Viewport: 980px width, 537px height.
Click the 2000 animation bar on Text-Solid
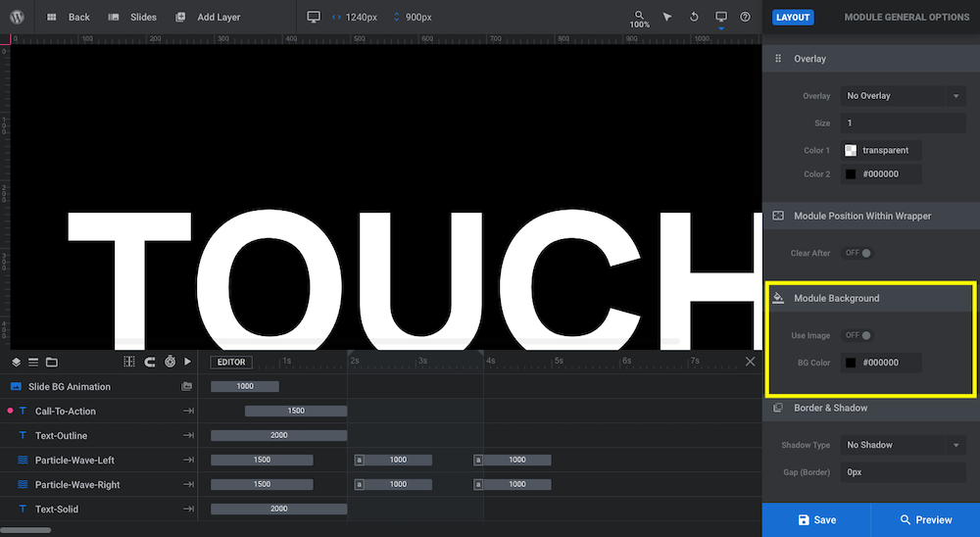pos(278,509)
